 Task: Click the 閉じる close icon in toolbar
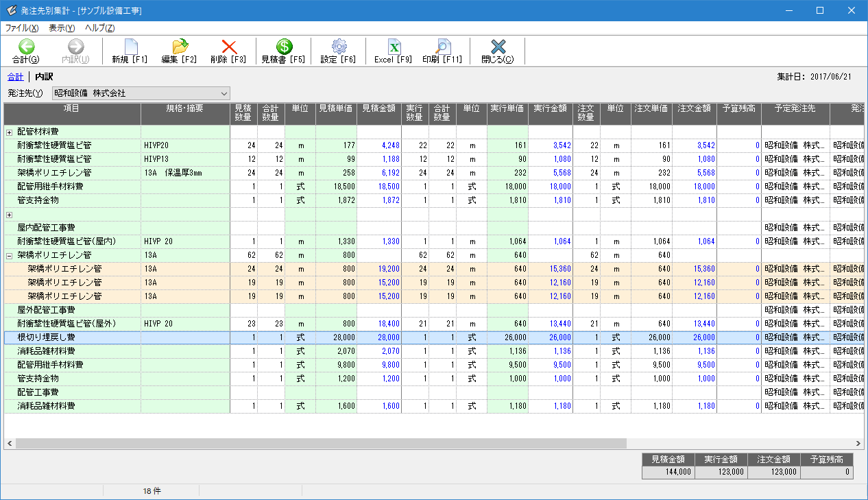point(498,47)
